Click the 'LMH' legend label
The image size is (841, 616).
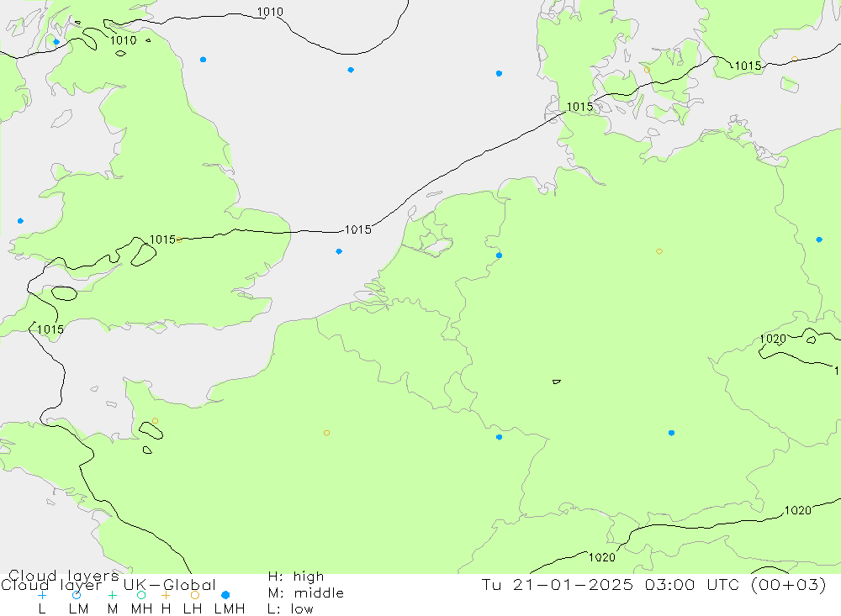[x=230, y=609]
